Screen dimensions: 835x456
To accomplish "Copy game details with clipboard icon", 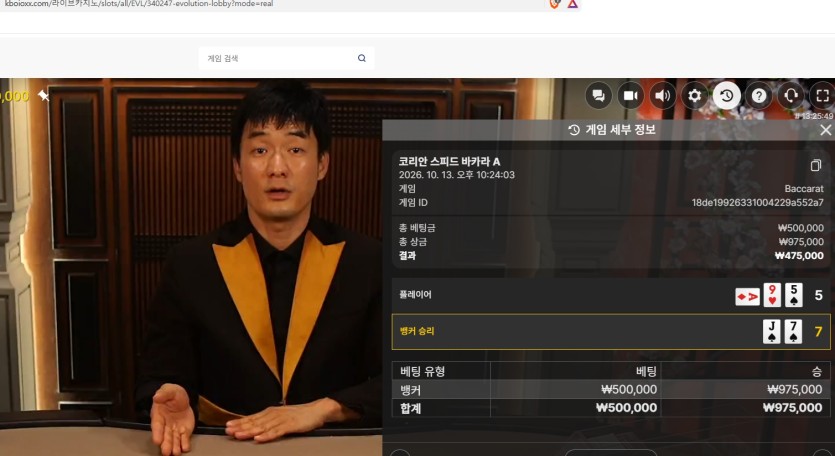I will [815, 165].
